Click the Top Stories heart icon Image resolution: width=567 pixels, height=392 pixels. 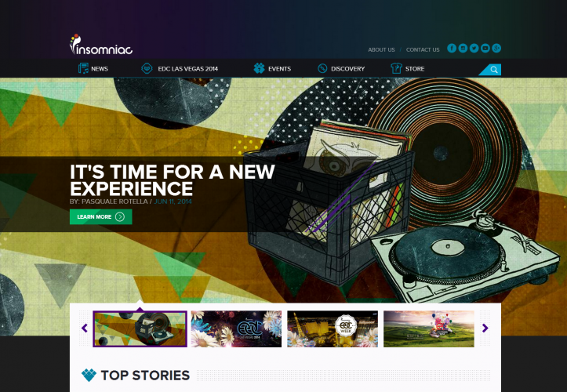click(x=89, y=375)
